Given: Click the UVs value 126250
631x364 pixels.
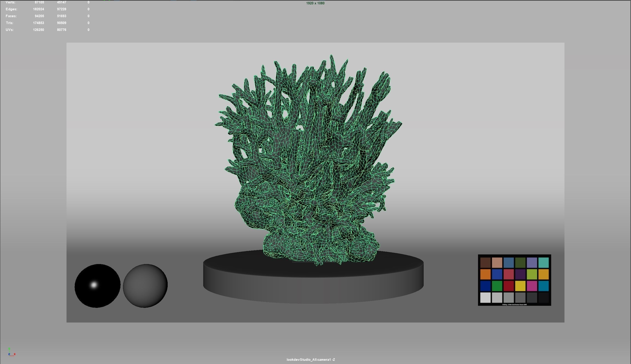Looking at the screenshot, I should pos(39,30).
